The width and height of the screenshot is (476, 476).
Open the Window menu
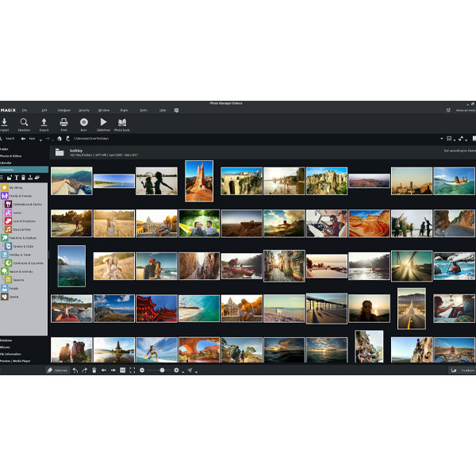(104, 110)
